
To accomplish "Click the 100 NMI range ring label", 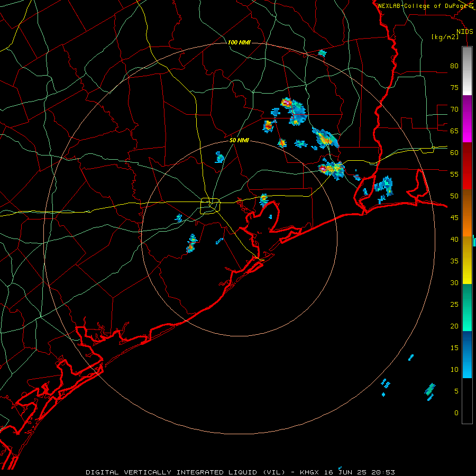I will (x=239, y=42).
